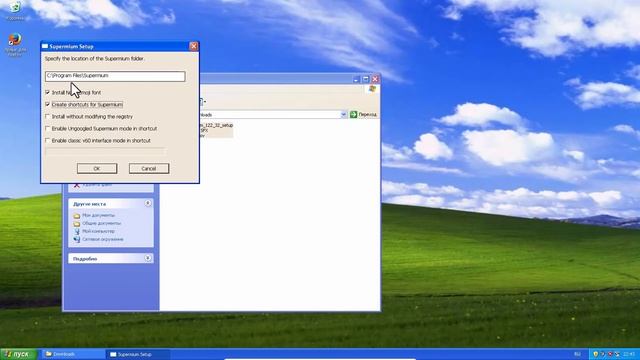Enable Ungoogled Supermium mode in shortcut
This screenshot has width=640, height=360.
[x=47, y=128]
